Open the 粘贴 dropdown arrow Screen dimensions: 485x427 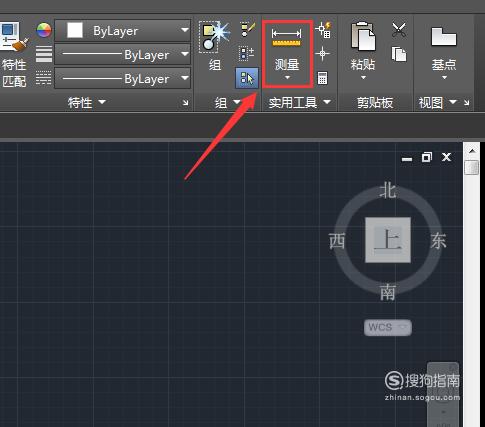pos(363,78)
